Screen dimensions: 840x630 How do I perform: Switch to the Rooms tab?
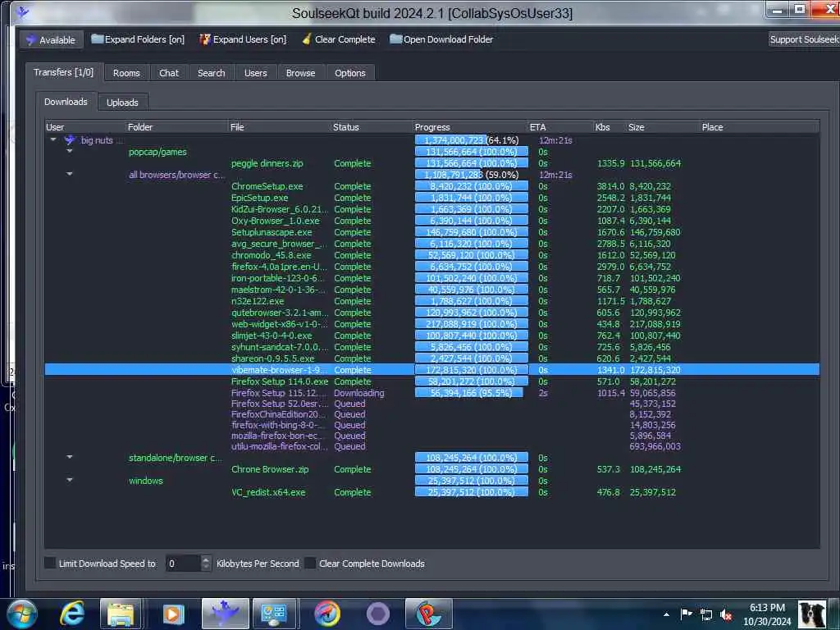126,73
